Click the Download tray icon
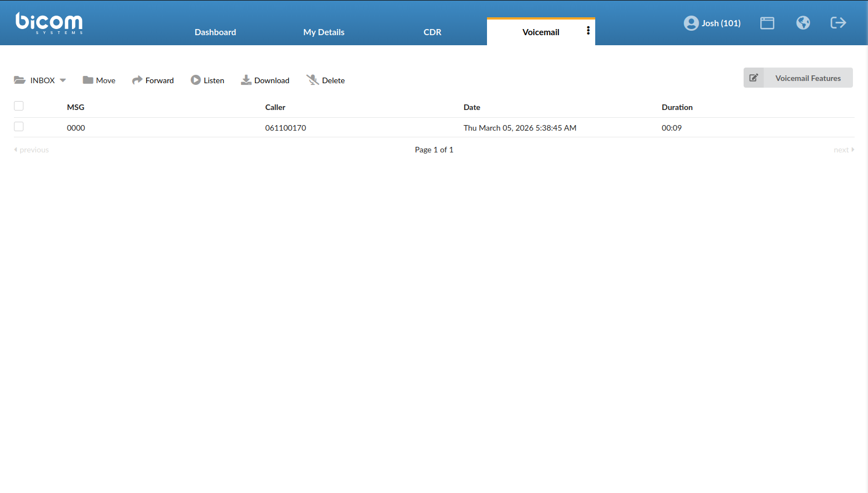 (246, 80)
